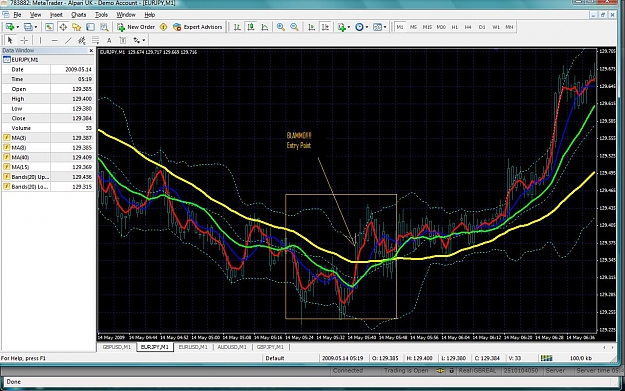The image size is (625, 391).
Task: Click the chart tabs scroll-right arrow
Action: point(612,348)
